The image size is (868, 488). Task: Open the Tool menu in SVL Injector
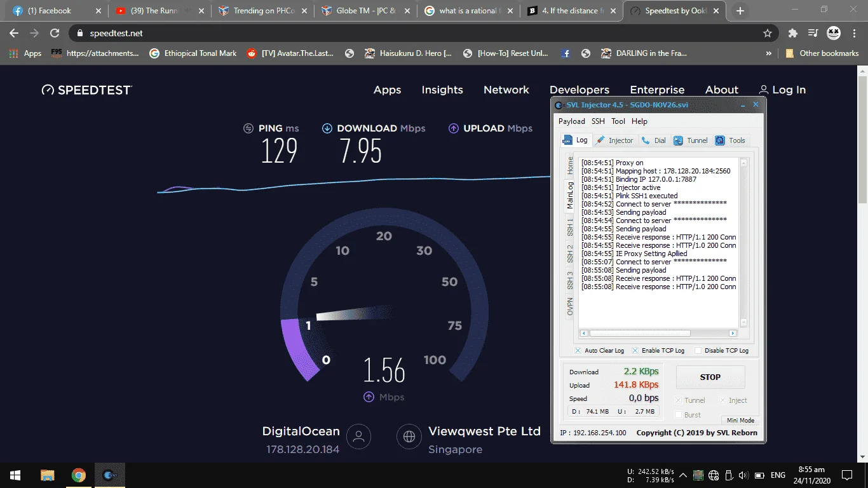point(618,121)
